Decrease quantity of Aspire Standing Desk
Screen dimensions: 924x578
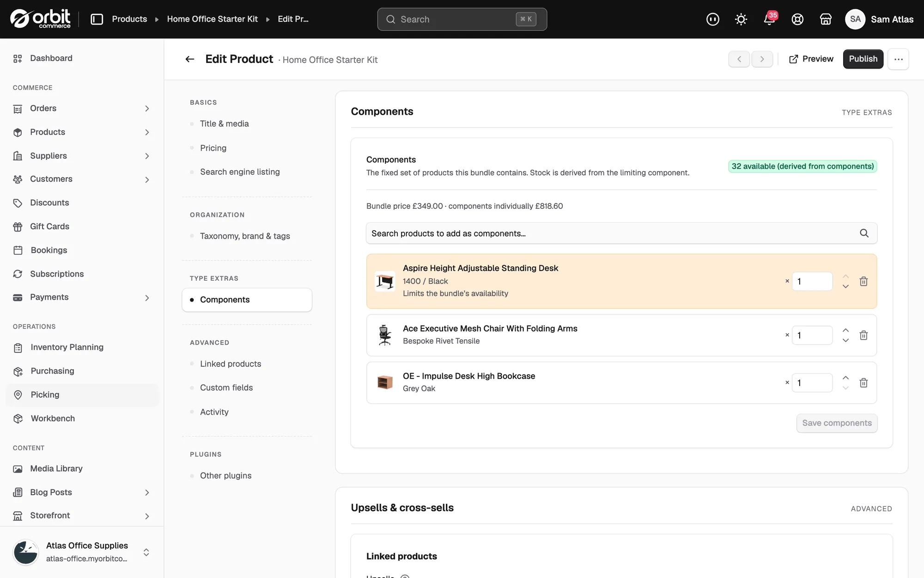pyautogui.click(x=845, y=287)
